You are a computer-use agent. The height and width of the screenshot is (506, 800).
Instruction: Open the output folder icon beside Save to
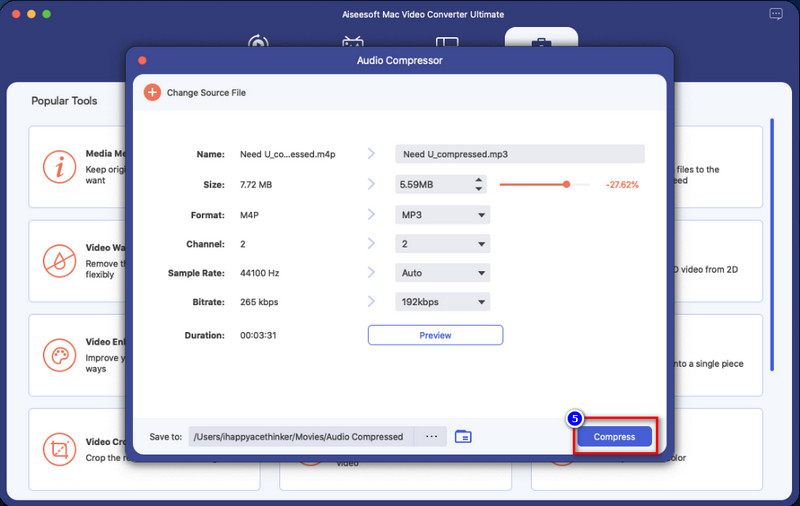coord(463,436)
